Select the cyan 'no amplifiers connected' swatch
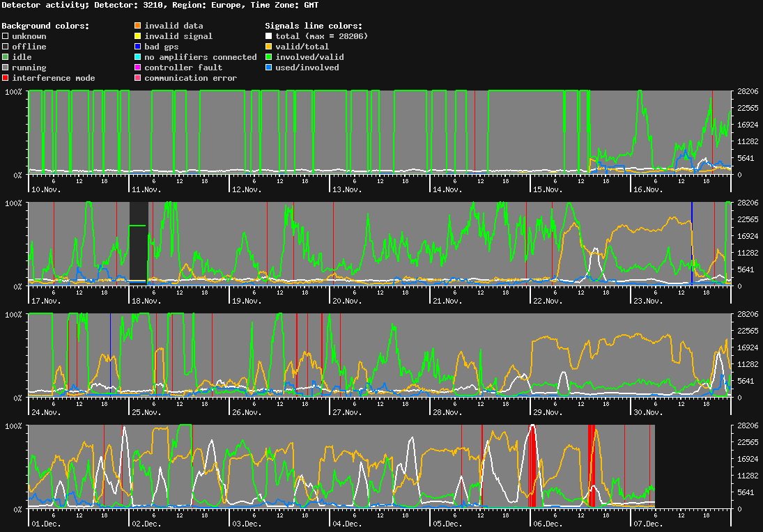Screen dimensions: 763x532 [x=137, y=57]
